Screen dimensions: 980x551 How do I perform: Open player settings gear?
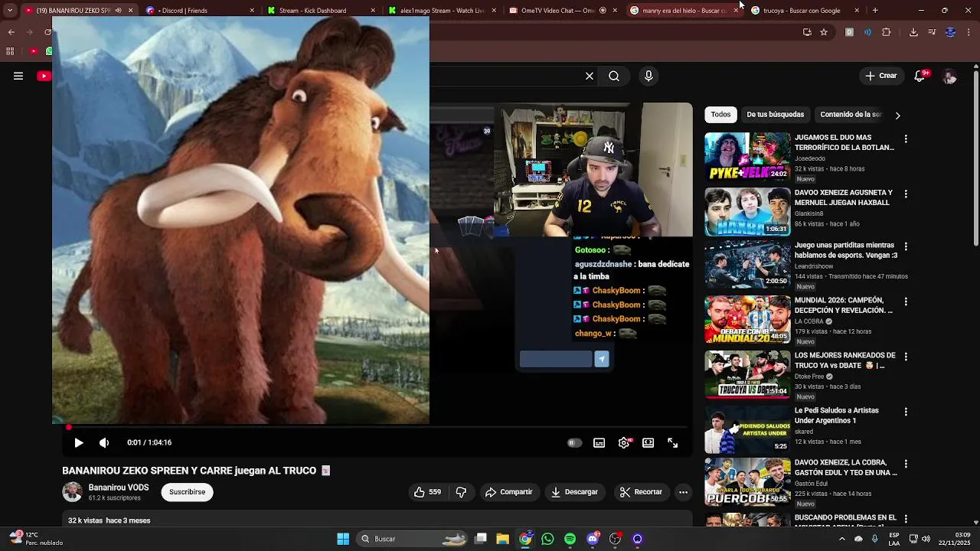pos(624,443)
